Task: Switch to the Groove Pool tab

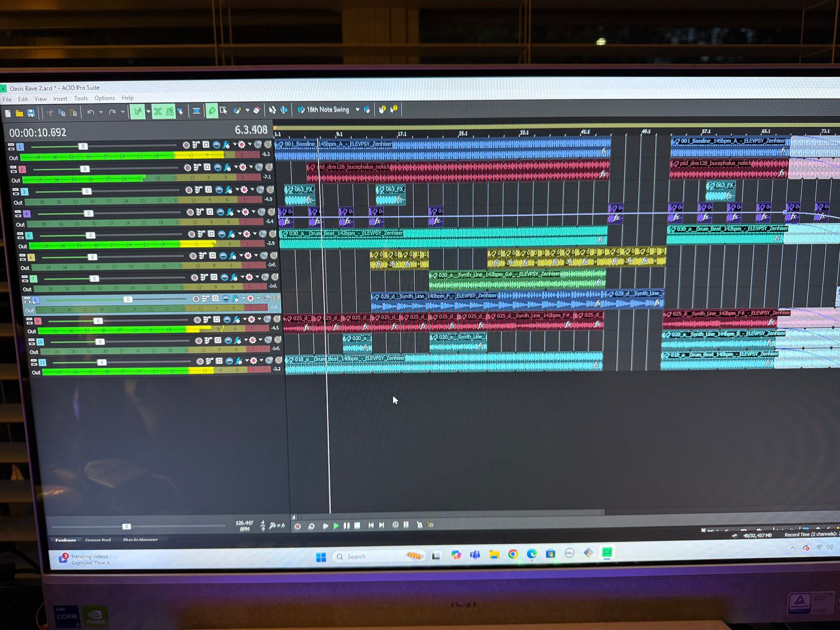Action: pyautogui.click(x=98, y=540)
